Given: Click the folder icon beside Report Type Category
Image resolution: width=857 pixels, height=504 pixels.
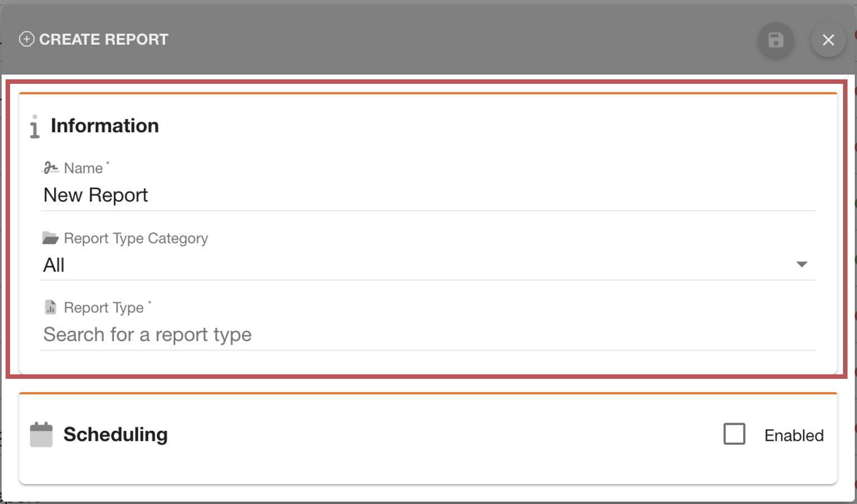Looking at the screenshot, I should (50, 237).
